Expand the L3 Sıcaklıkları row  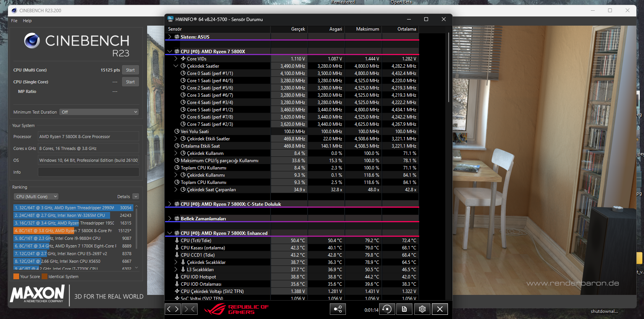[x=176, y=269]
